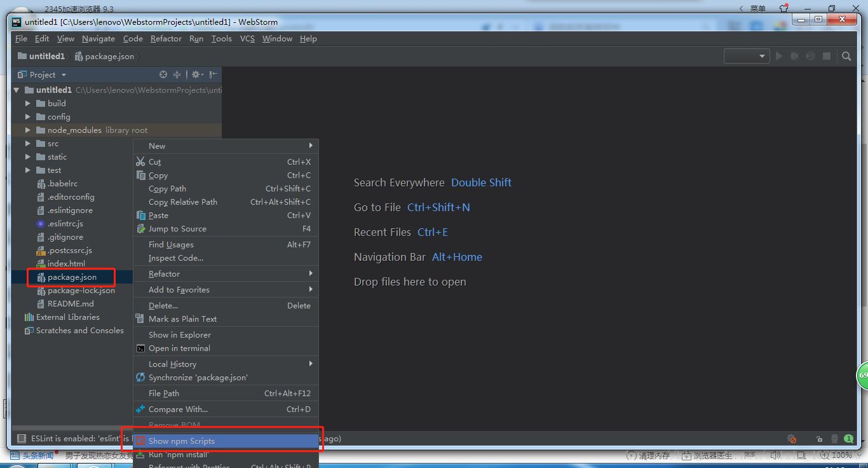
Task: Open the VCS menu
Action: coord(247,39)
